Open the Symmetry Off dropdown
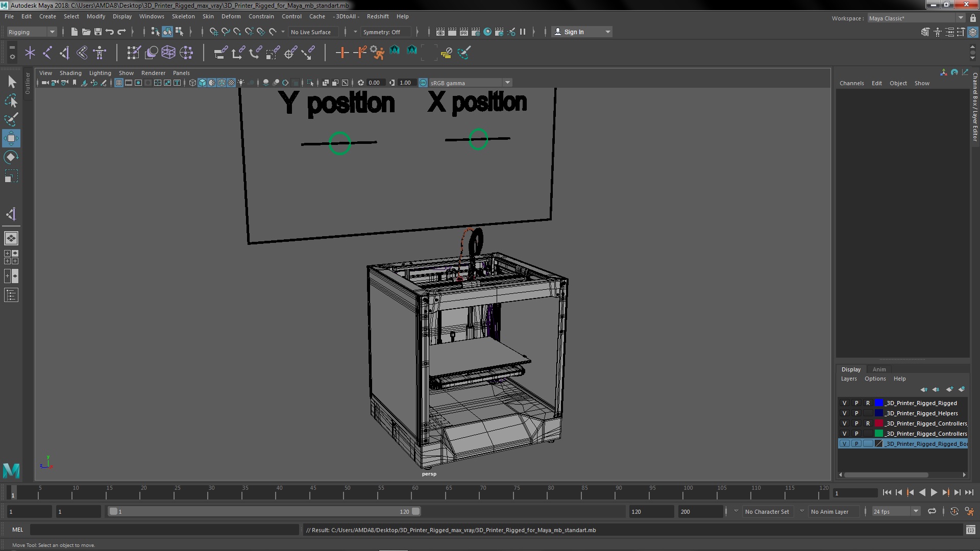The height and width of the screenshot is (551, 980). 385,32
